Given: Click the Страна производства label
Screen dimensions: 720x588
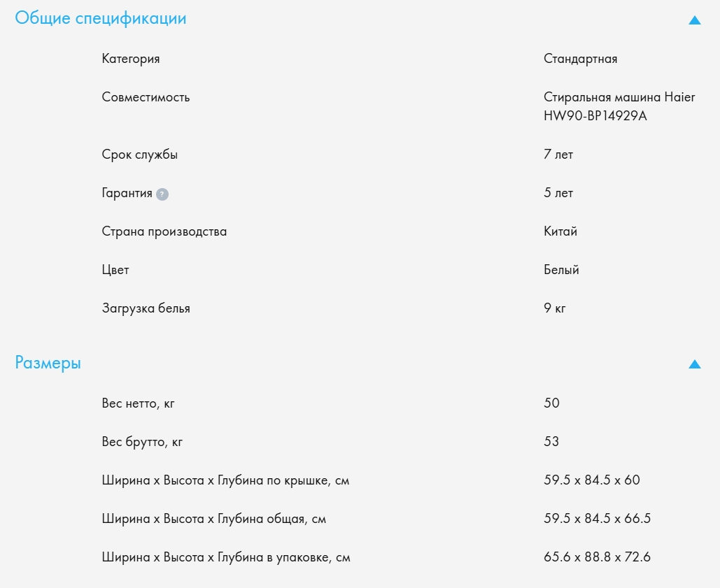Looking at the screenshot, I should pyautogui.click(x=164, y=231).
